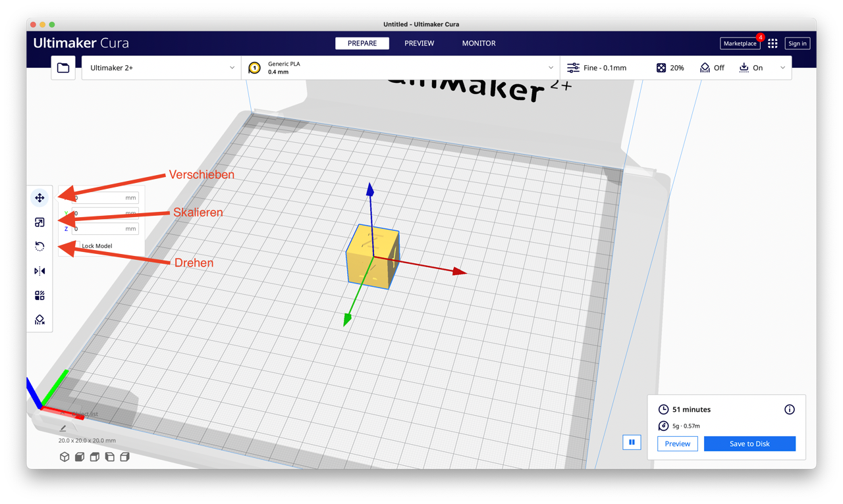Click the blue Z-axis move arrow
The width and height of the screenshot is (843, 504).
coord(370,189)
